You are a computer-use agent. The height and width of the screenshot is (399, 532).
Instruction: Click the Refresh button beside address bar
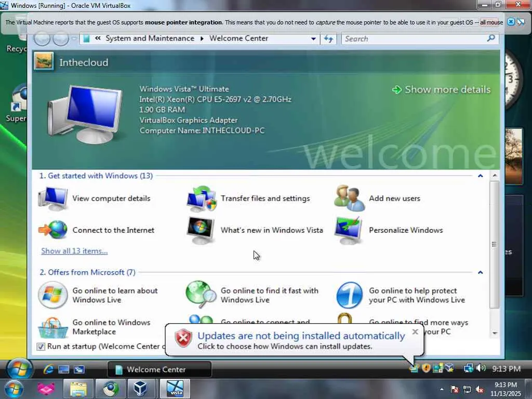pyautogui.click(x=328, y=38)
